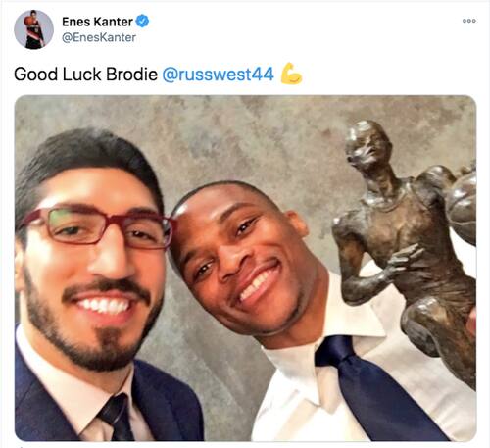Click the blue necktie on the white shirt
Screen dimensions: 490x448
coord(375,389)
